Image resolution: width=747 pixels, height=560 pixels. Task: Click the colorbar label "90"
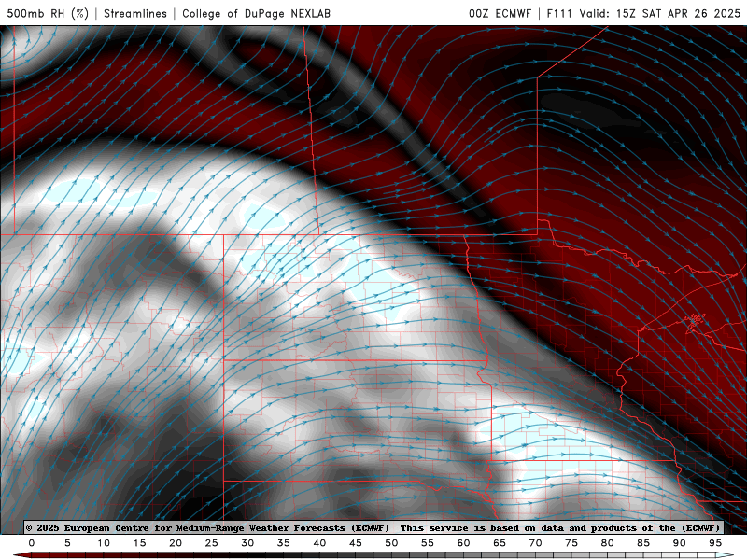[680, 543]
